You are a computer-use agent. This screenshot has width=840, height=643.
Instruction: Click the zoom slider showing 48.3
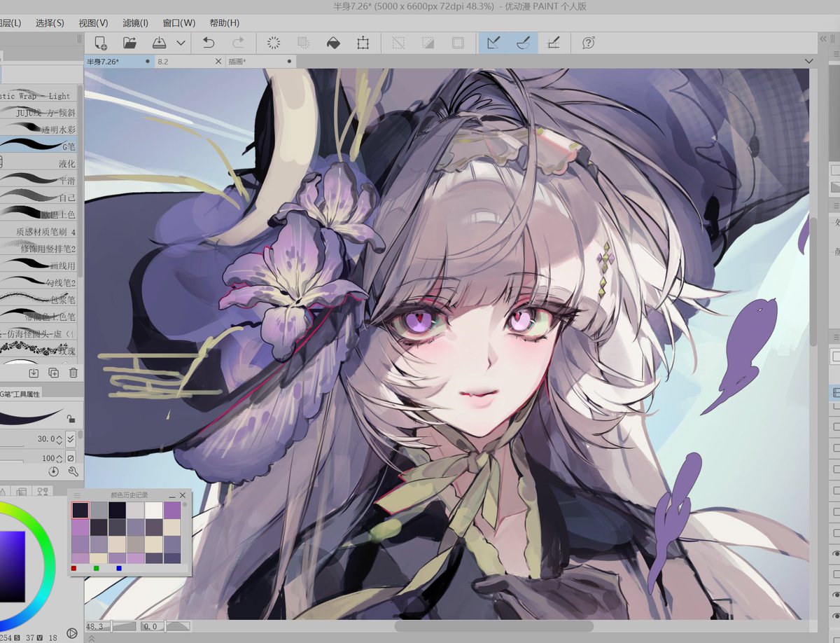(111, 626)
